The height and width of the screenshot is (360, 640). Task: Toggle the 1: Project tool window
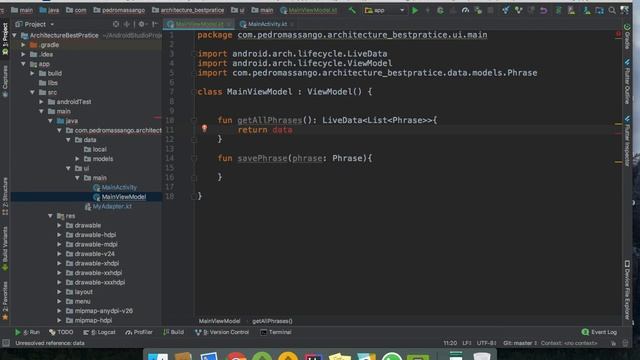pyautogui.click(x=5, y=39)
